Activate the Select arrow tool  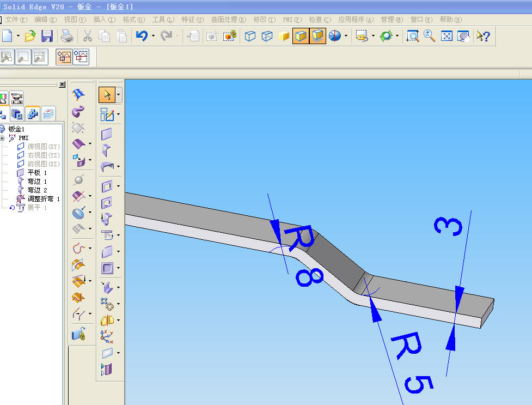(x=107, y=94)
